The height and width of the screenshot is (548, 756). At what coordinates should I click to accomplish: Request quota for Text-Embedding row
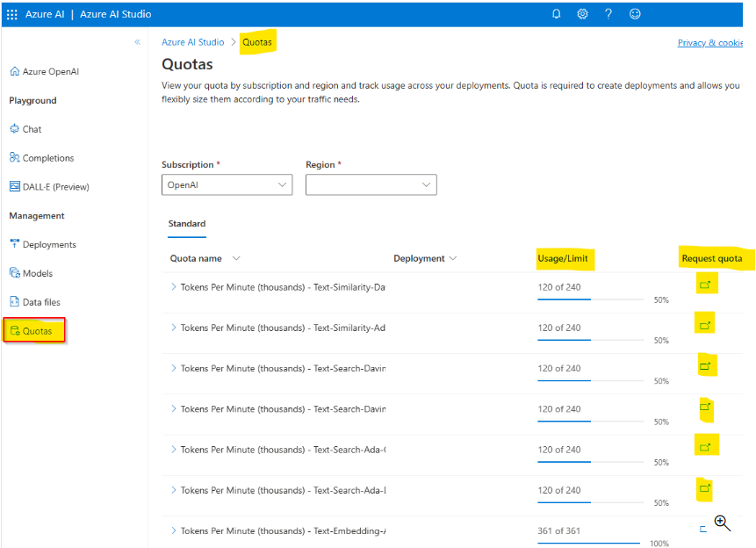click(x=703, y=530)
